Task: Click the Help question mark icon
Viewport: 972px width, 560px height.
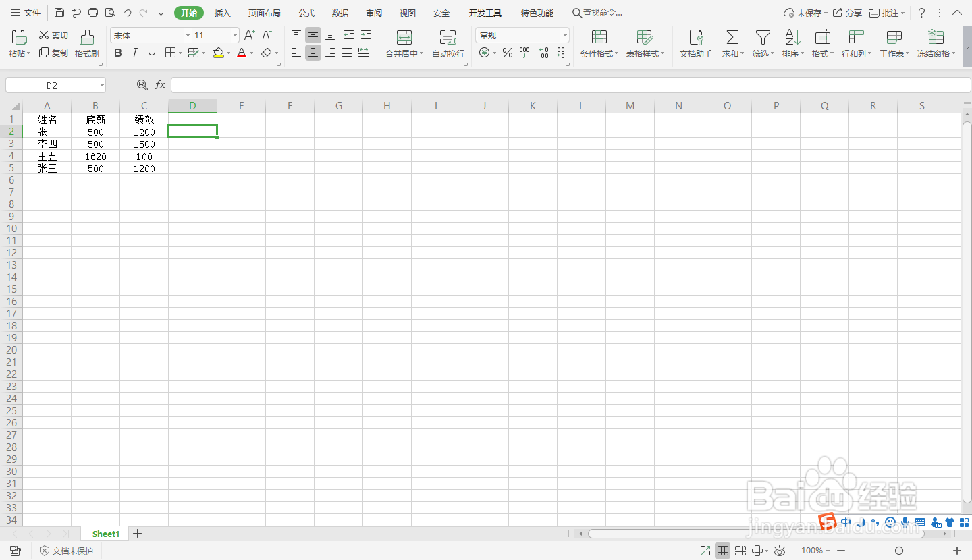Action: pos(921,13)
